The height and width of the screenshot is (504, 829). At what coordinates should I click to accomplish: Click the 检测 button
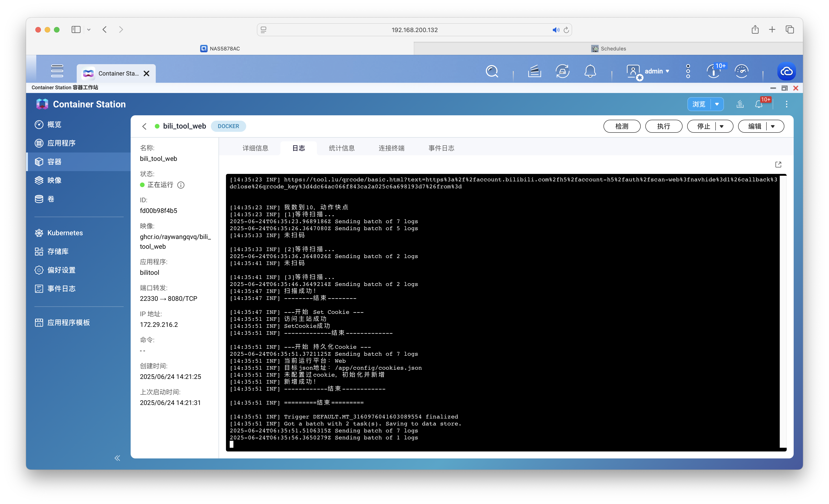pos(621,126)
